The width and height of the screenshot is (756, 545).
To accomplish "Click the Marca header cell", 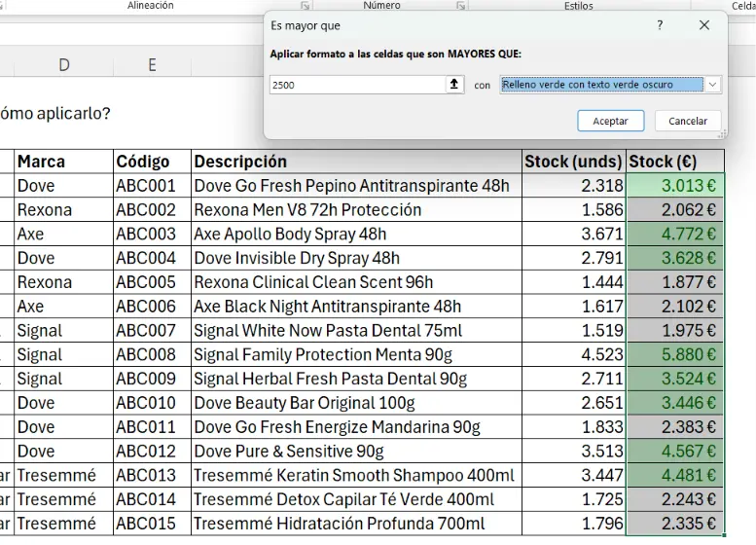I will [63, 162].
